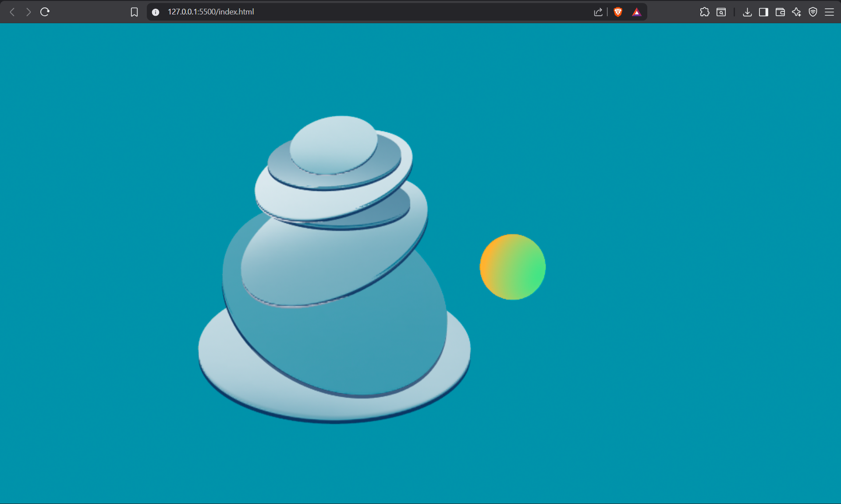The width and height of the screenshot is (841, 504).
Task: Click the smallest top stone of the stack
Action: 333,144
